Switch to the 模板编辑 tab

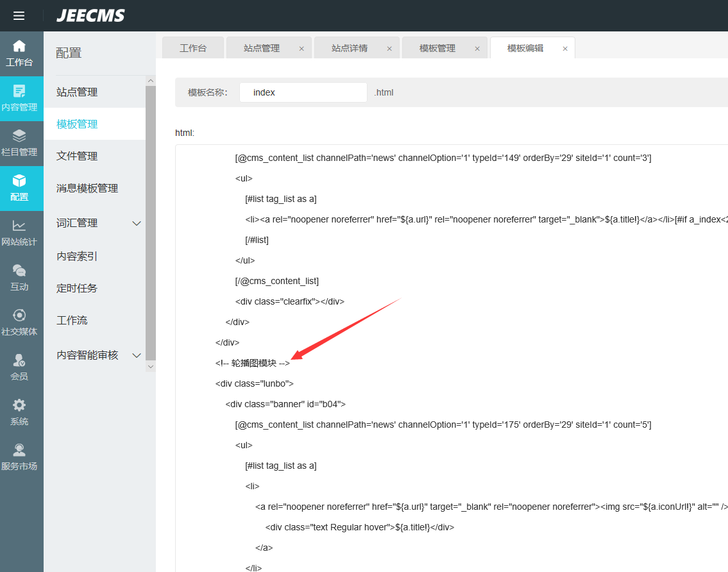[525, 48]
